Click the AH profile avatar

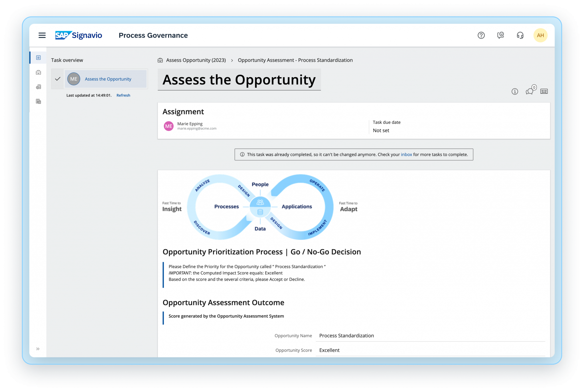click(540, 35)
